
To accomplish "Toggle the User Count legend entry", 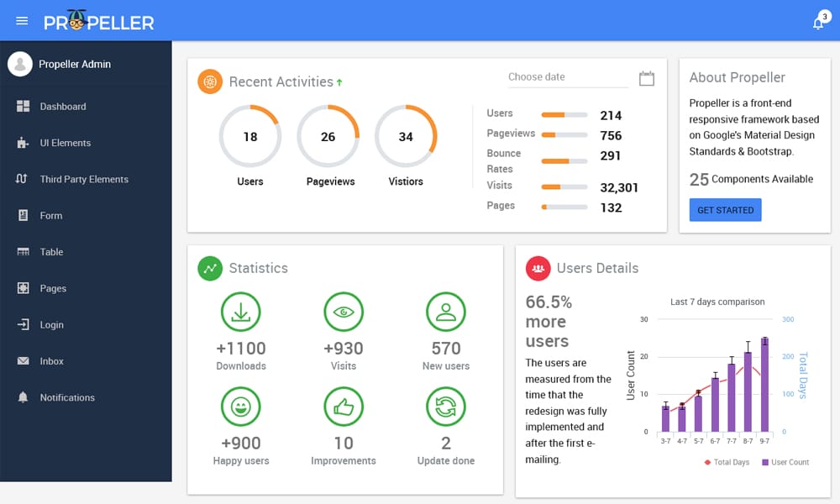I will pos(785,462).
